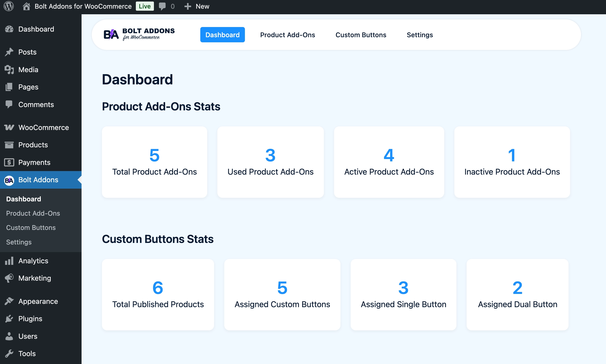Open the Settings top navigation tab

(419, 35)
